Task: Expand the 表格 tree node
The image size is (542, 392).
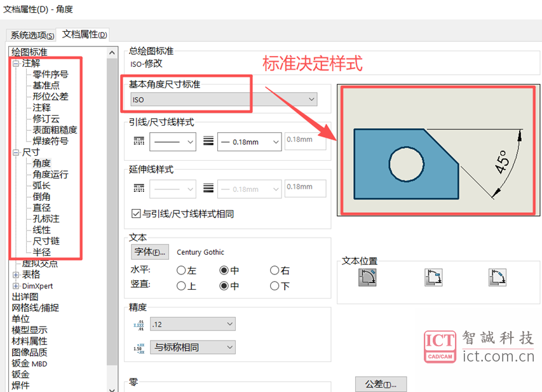Action: tap(16, 274)
